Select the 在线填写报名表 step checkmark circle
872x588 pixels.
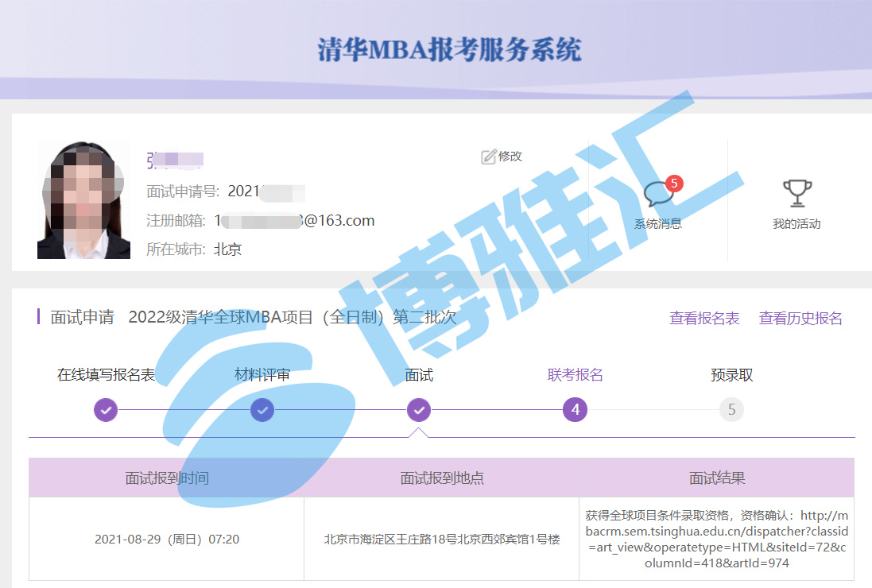coord(106,410)
